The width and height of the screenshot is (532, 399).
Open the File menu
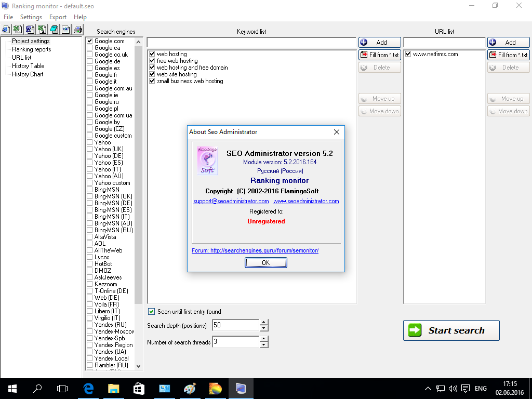point(8,17)
